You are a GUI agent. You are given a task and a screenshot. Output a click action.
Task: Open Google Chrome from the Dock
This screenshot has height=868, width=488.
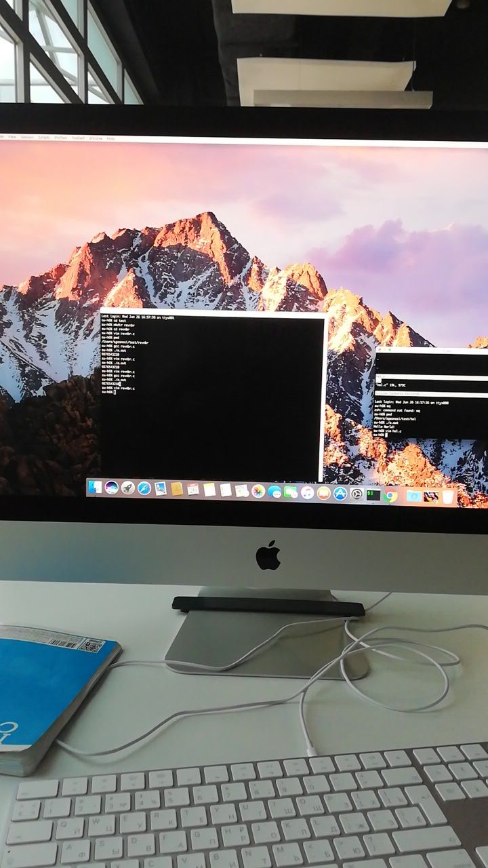(390, 496)
